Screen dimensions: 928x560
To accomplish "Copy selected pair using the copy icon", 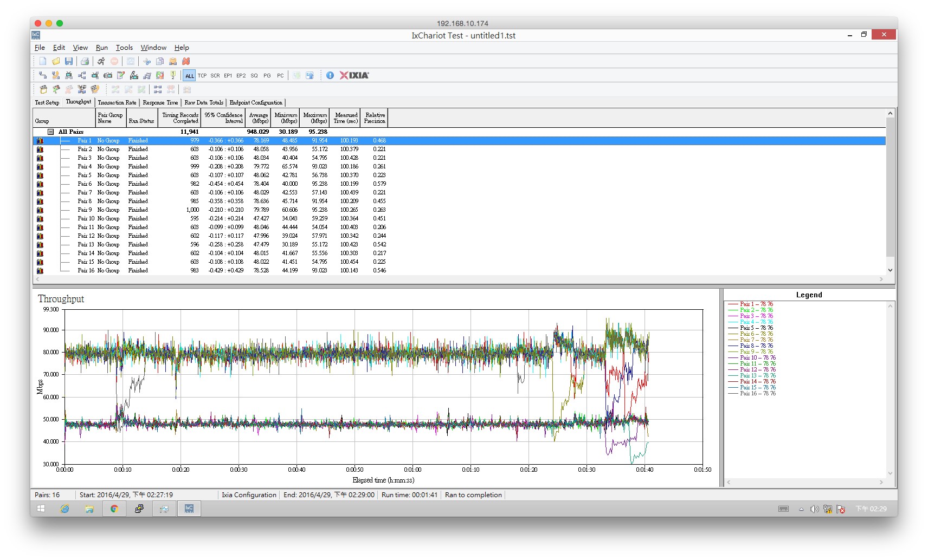I will (x=160, y=61).
